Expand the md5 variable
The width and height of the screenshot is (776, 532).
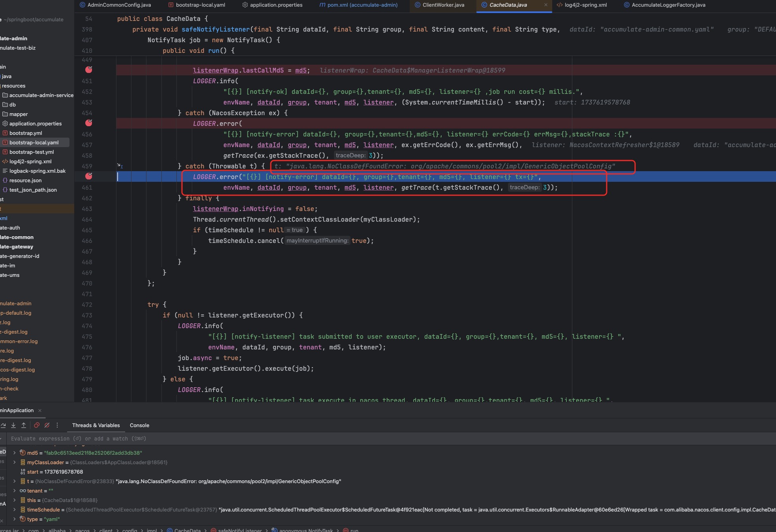[15, 453]
